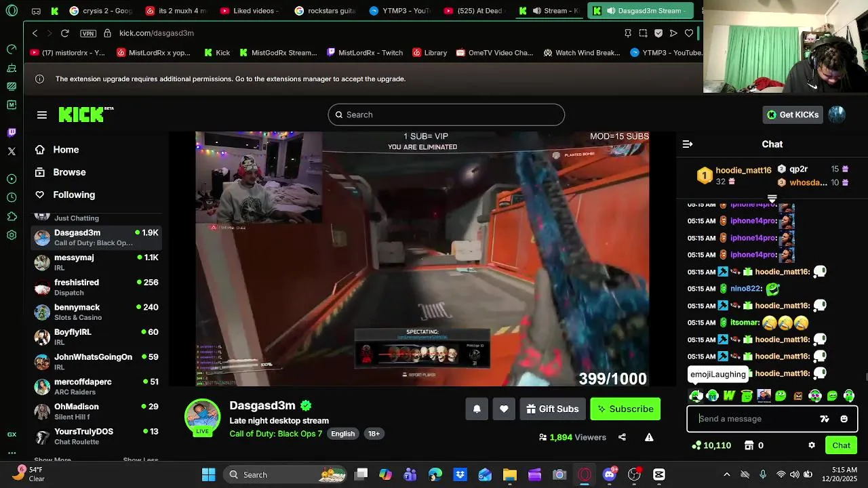Expand the gifter leaderboard handle
868x488 pixels.
[x=772, y=199]
